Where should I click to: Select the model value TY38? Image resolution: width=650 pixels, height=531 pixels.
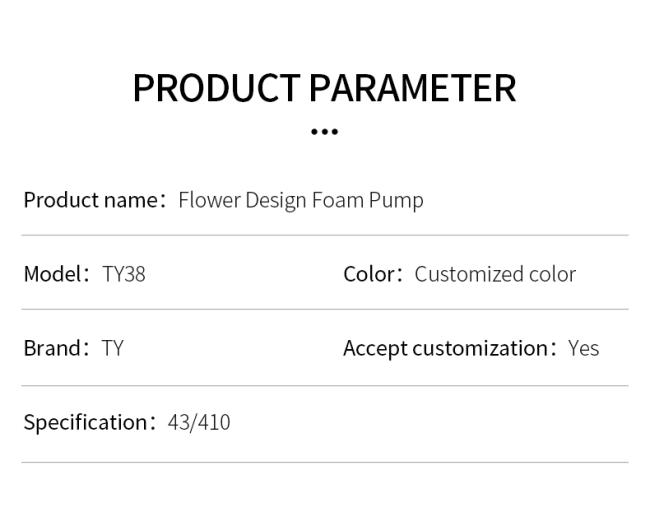tap(124, 274)
